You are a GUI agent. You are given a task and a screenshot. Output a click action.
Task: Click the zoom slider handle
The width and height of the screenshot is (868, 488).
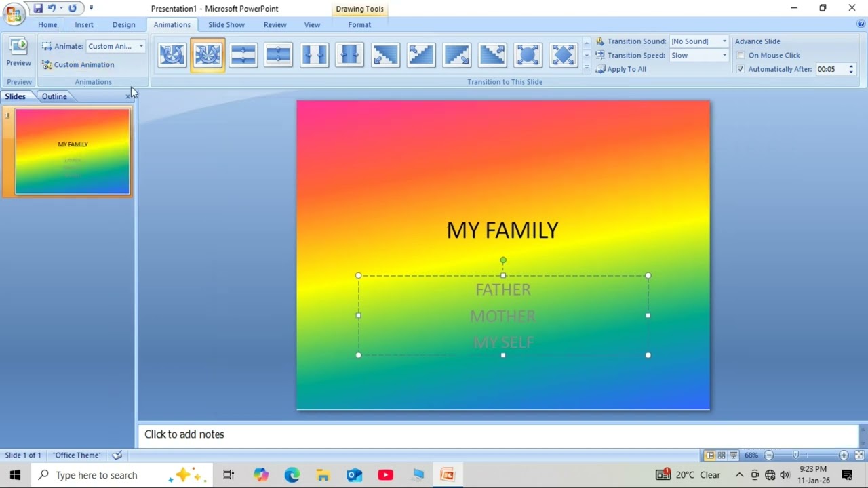(x=796, y=455)
